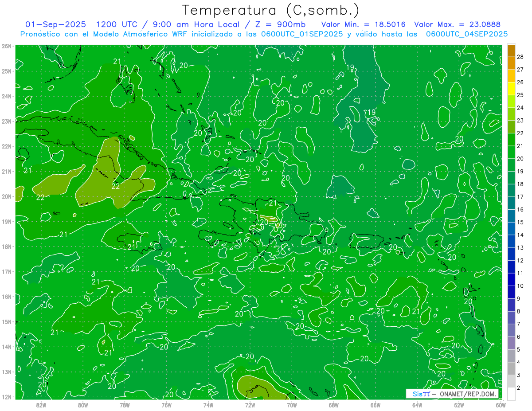532x411 pixels.
Task: Click the 66W longitude axis label
Action: pos(376,405)
